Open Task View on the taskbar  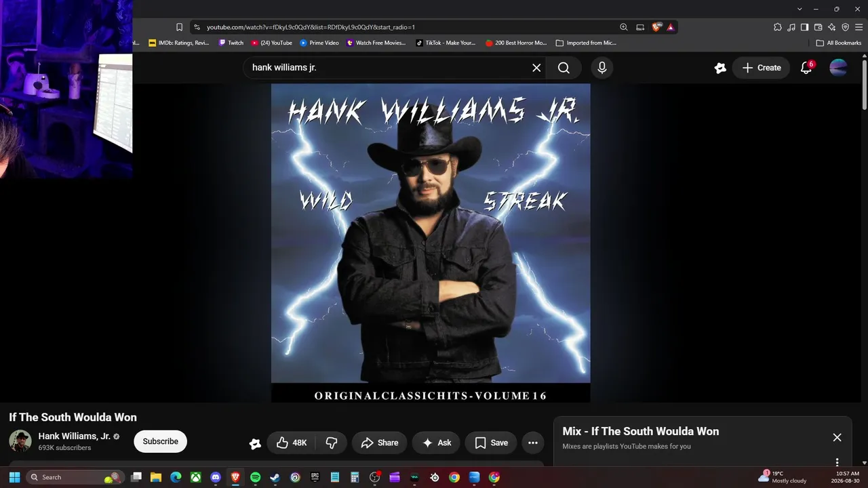[136, 477]
